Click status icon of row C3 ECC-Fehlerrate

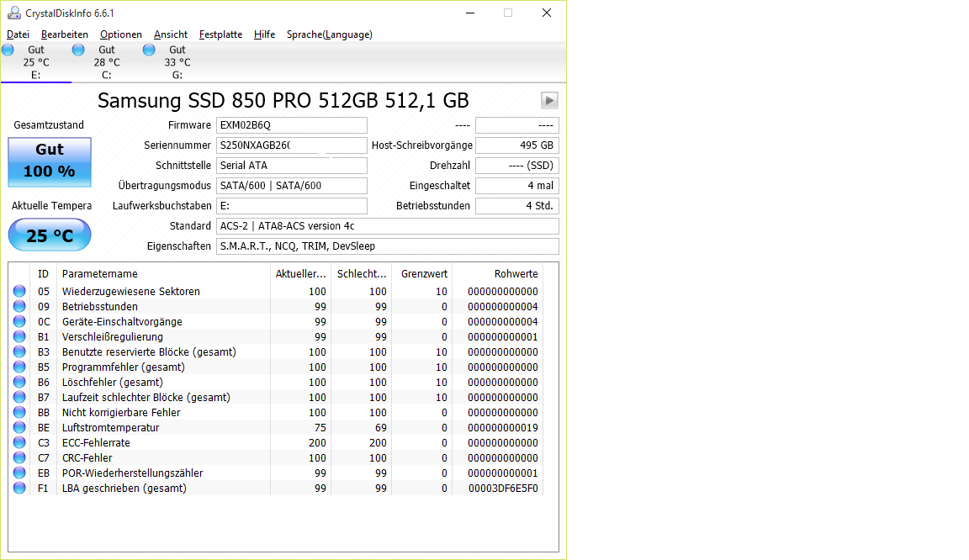coord(20,442)
